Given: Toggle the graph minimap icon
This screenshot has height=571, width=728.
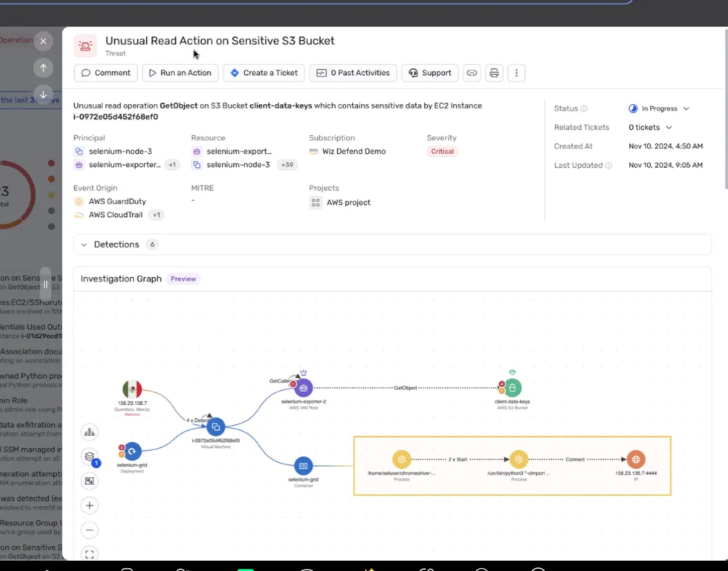Looking at the screenshot, I should pyautogui.click(x=89, y=481).
